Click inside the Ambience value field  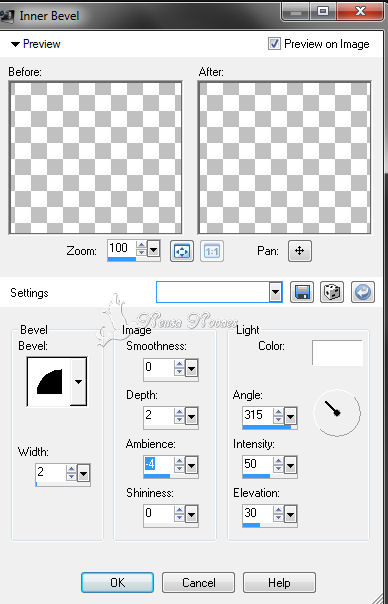point(158,464)
